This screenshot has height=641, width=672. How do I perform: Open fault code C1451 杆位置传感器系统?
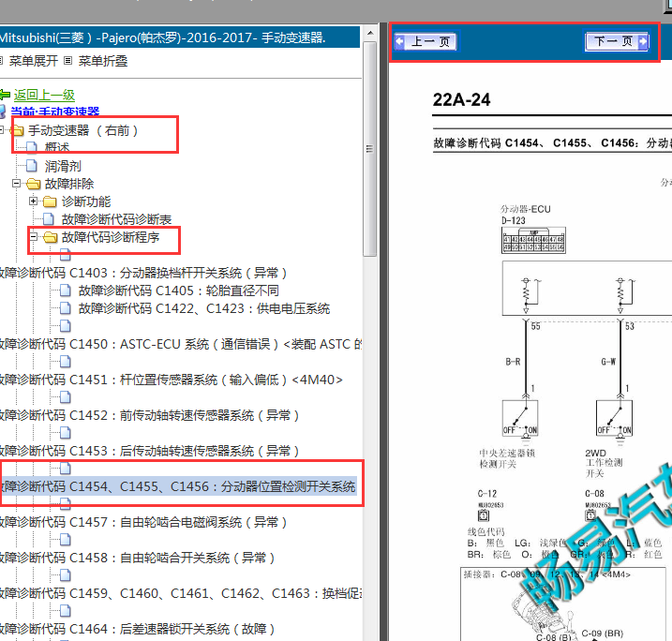coord(171,380)
